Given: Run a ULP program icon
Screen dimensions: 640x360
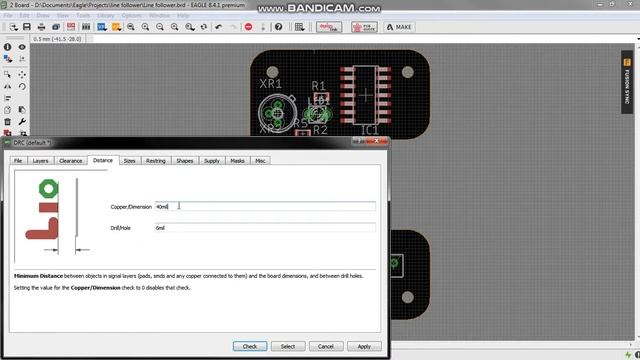Looking at the screenshot, I should point(116,27).
